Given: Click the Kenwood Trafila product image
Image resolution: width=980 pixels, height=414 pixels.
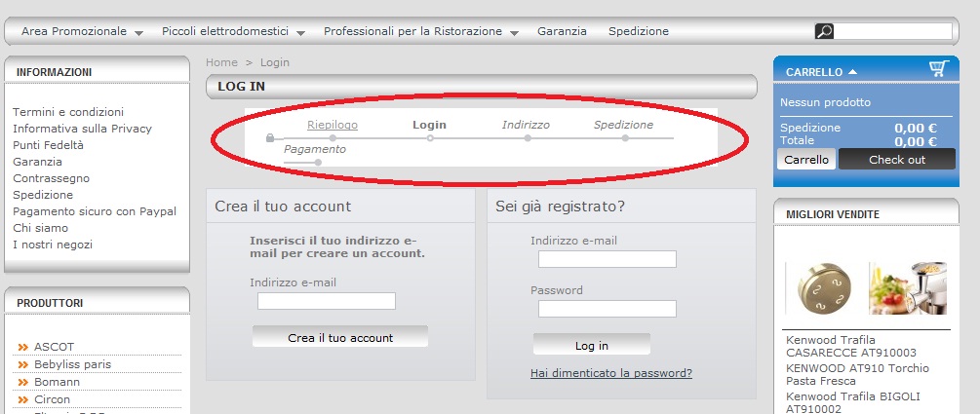Looking at the screenshot, I should pyautogui.click(x=822, y=289).
